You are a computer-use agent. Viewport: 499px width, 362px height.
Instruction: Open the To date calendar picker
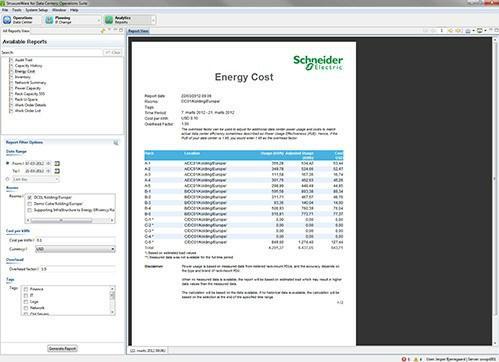(x=57, y=171)
